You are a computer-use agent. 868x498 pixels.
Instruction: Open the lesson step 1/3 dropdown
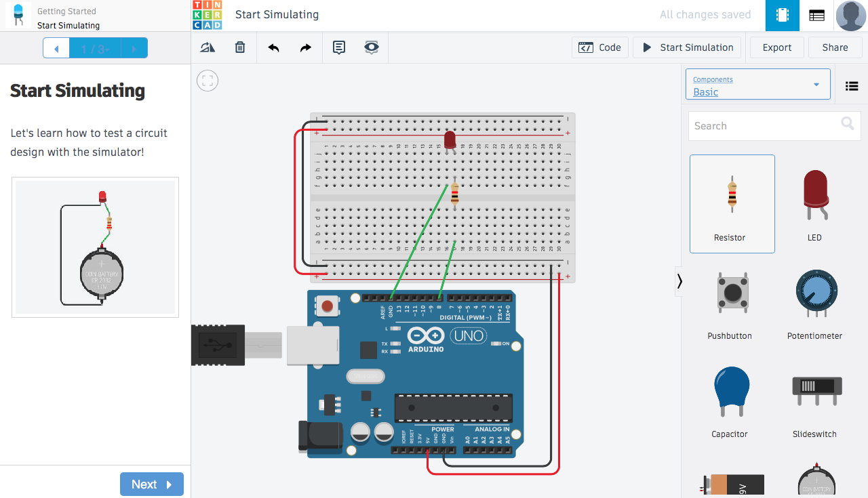(95, 49)
